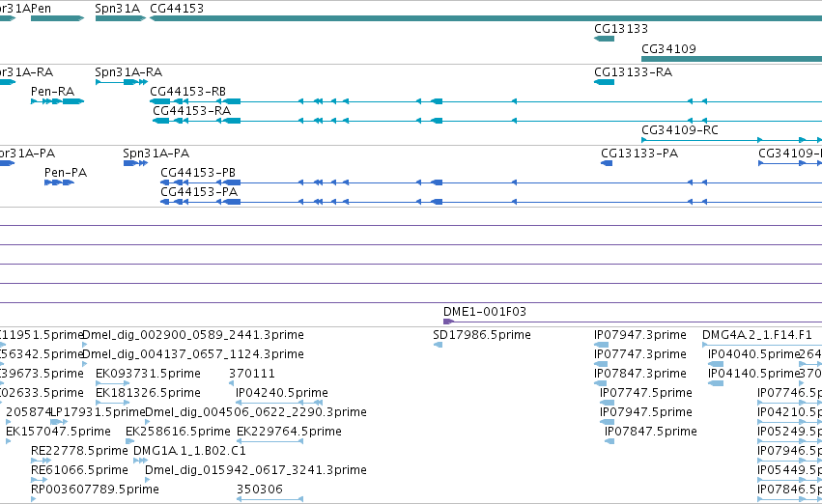Viewport: 822px width, 504px height.
Task: Click the teal Pen gene bar
Action: pyautogui.click(x=57, y=19)
